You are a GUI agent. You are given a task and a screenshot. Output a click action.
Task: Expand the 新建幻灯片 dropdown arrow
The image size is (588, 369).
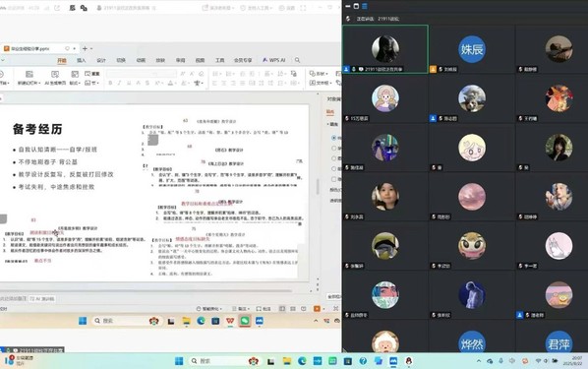point(38,83)
